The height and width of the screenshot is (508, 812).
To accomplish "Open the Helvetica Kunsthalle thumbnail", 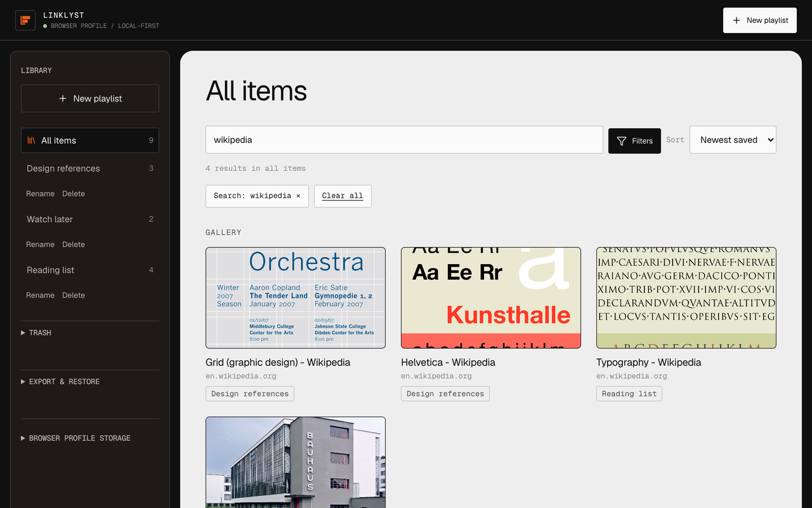I will click(491, 298).
